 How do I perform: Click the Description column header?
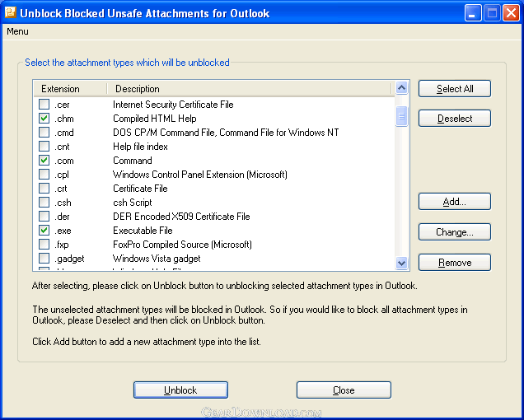click(249, 89)
